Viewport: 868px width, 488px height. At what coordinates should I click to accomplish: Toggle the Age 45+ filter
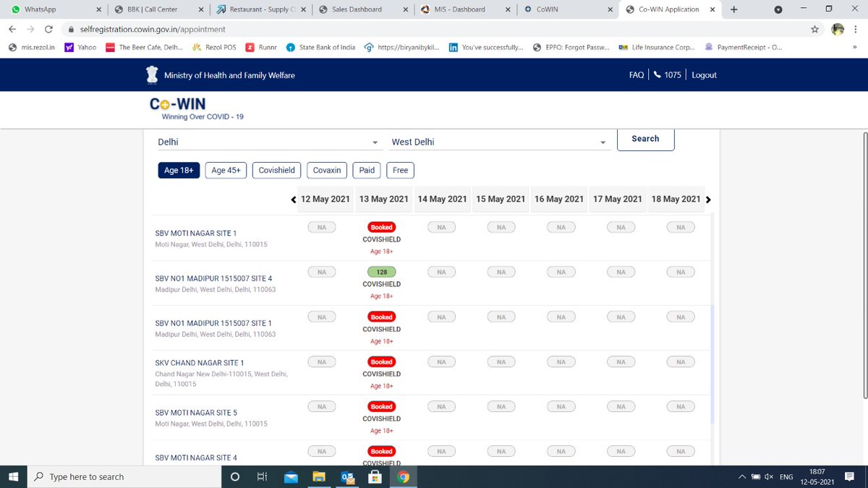coord(226,171)
